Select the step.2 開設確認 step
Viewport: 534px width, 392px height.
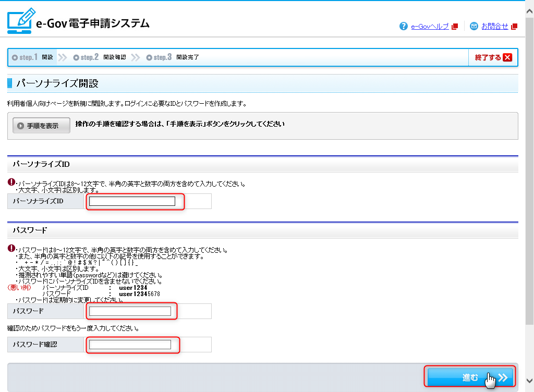pos(100,57)
